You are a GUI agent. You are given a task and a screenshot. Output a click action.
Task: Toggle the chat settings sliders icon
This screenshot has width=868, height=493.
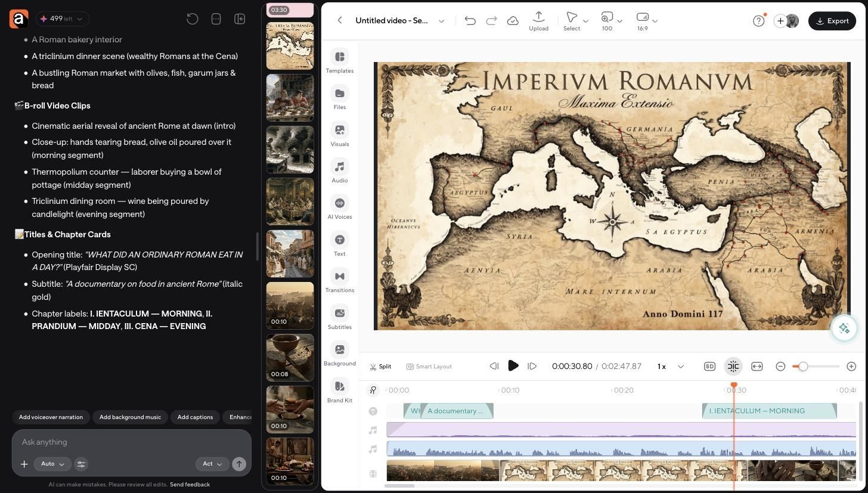pyautogui.click(x=81, y=464)
